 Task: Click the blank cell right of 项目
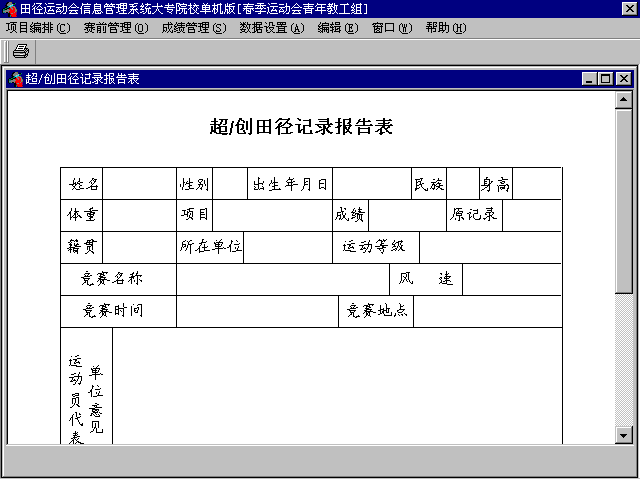(x=273, y=216)
